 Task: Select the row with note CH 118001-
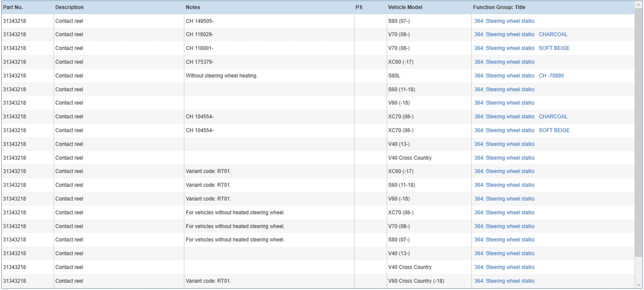199,48
